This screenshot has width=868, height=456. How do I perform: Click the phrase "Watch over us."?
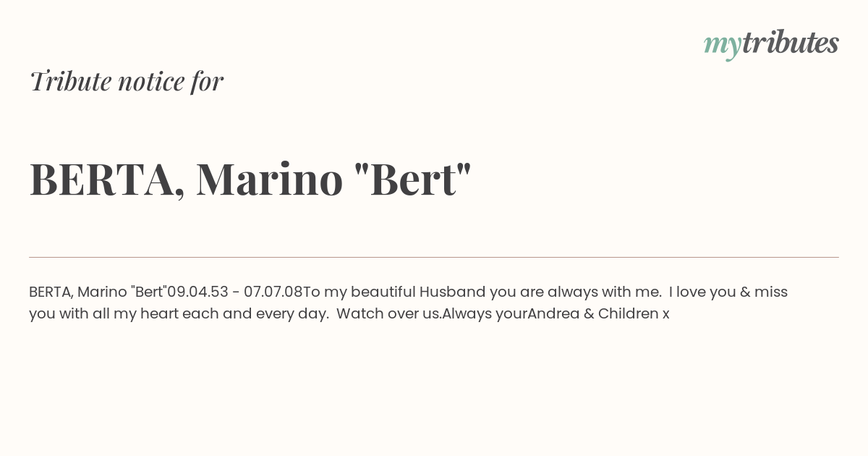click(389, 314)
